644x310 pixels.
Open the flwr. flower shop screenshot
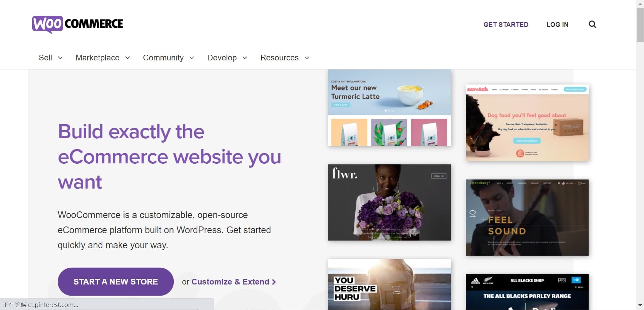pyautogui.click(x=389, y=202)
